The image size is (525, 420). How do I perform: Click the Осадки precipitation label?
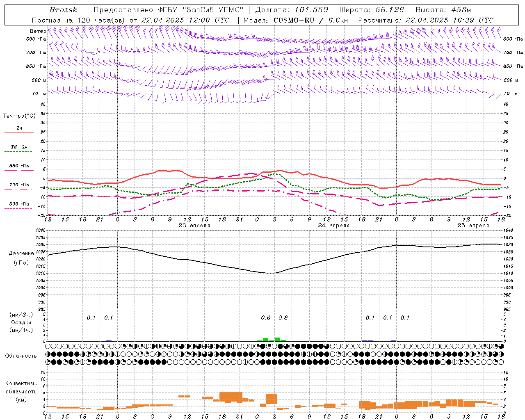pyautogui.click(x=21, y=322)
